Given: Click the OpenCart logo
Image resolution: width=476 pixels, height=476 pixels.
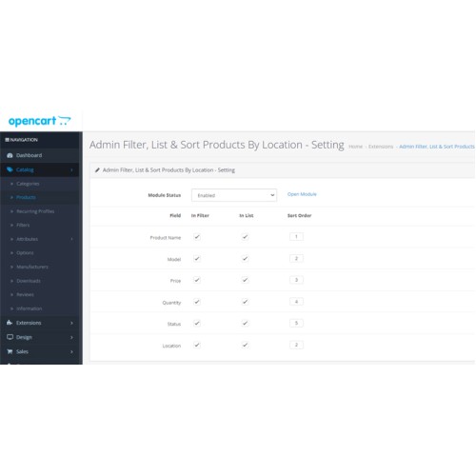Looking at the screenshot, I should click(x=39, y=121).
